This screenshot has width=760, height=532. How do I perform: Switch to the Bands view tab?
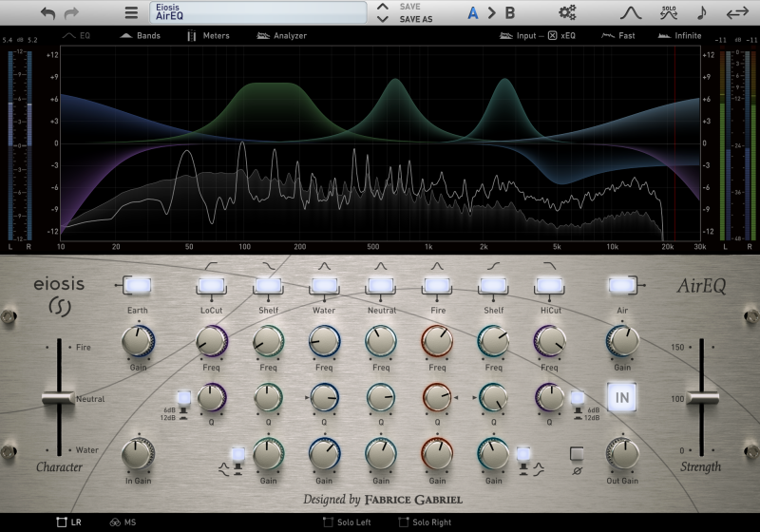pos(140,36)
